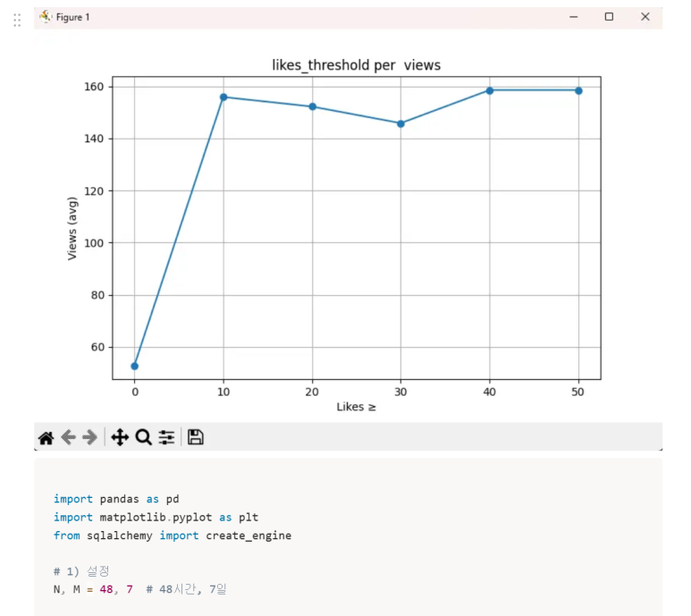Click the data point at Likes 0
Viewport: 691px width, 616px height.
click(x=134, y=366)
